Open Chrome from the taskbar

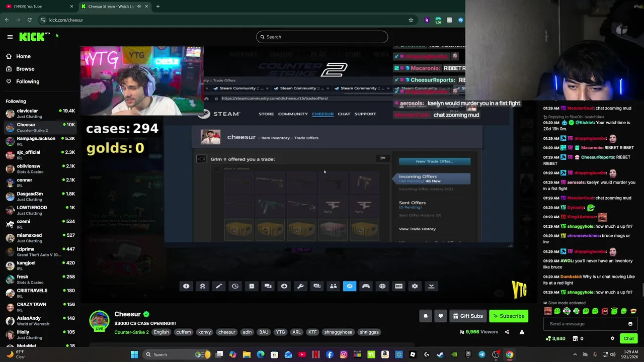point(510,354)
